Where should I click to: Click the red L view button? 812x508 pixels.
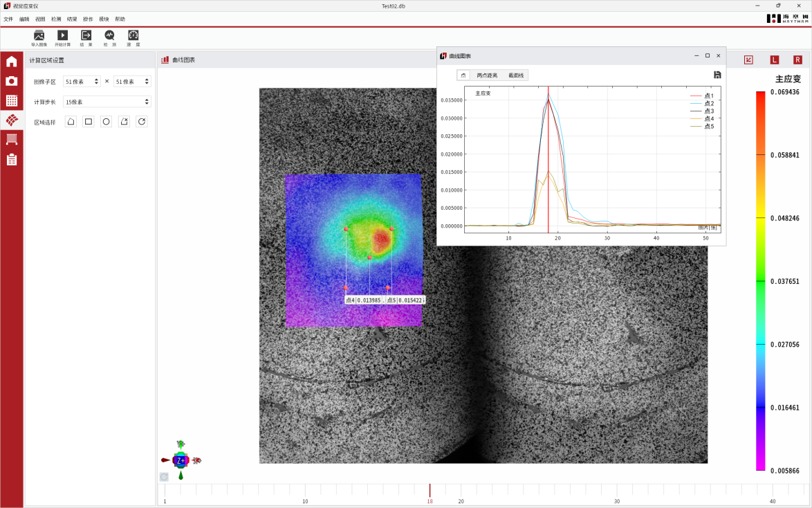pyautogui.click(x=774, y=60)
